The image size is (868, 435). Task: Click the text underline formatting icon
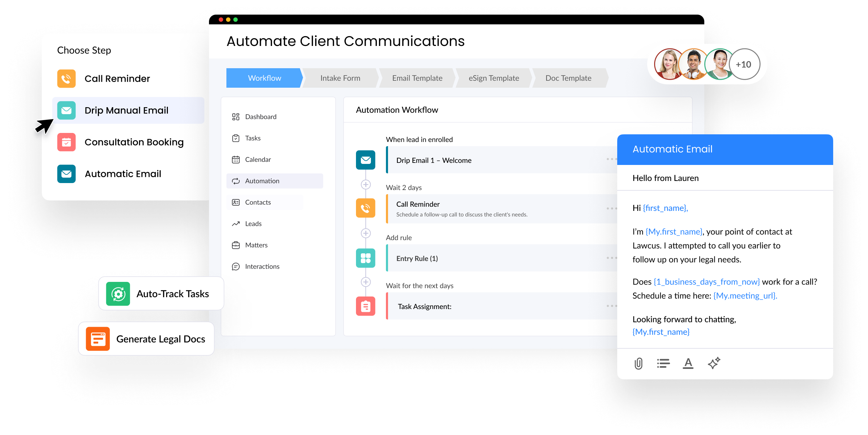coord(688,363)
